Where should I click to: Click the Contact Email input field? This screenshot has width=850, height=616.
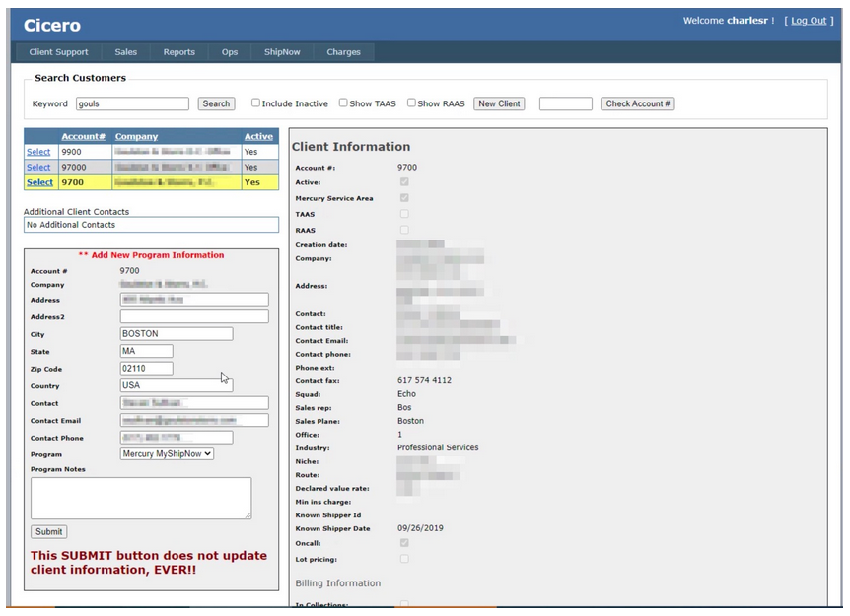coord(194,420)
